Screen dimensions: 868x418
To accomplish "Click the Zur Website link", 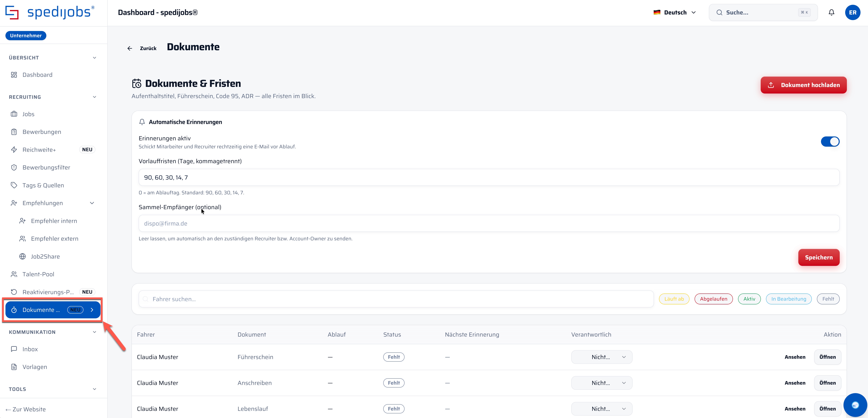I will (x=26, y=409).
